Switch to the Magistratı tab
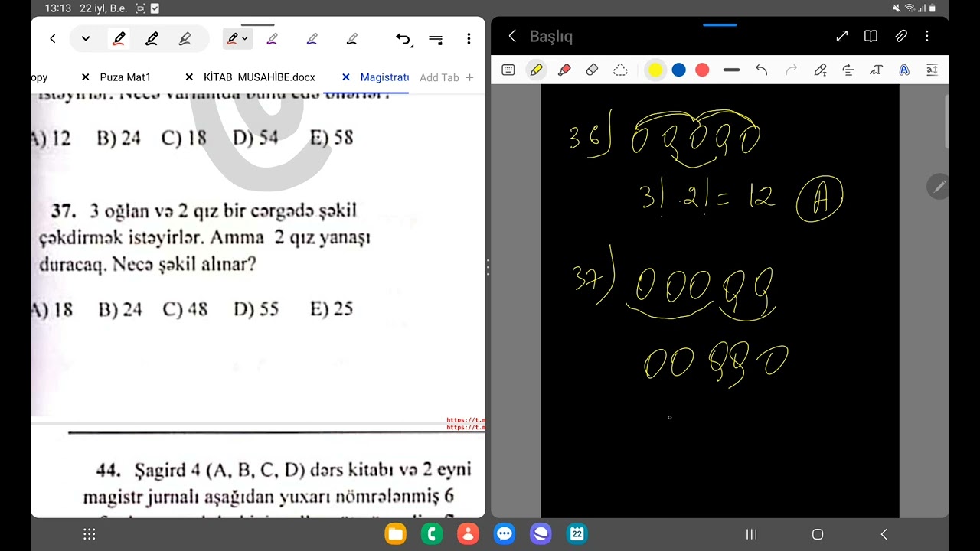 [x=384, y=77]
